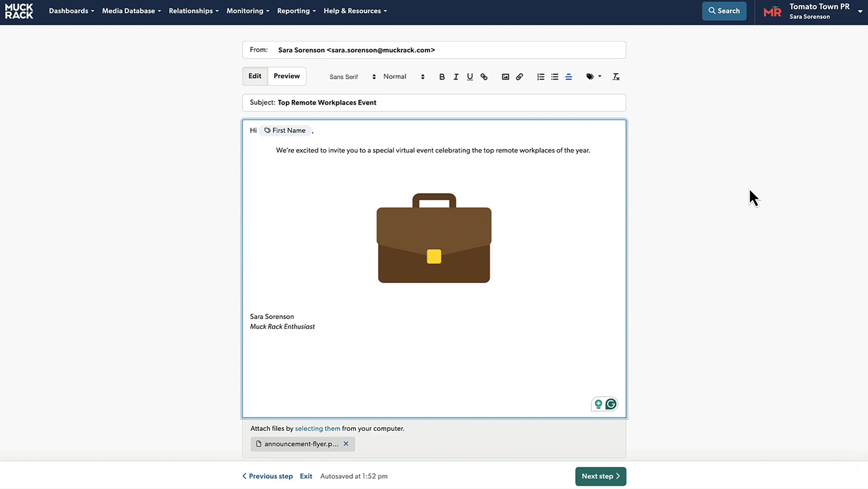Viewport: 868px width, 489px height.
Task: Open the Normal paragraph style dropdown
Action: [x=395, y=77]
